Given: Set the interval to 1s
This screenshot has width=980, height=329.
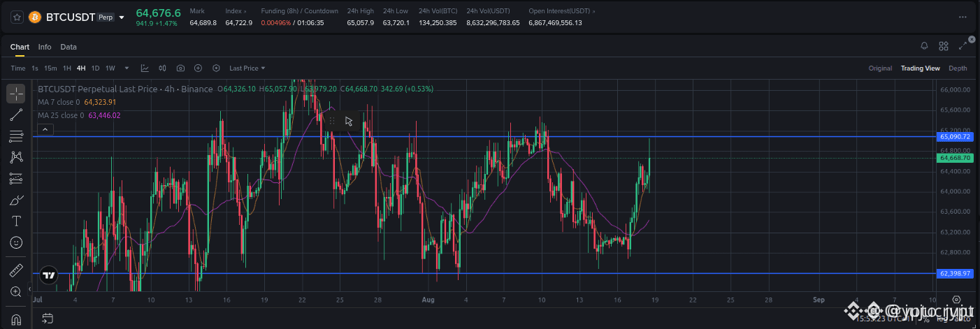Looking at the screenshot, I should pyautogui.click(x=35, y=68).
